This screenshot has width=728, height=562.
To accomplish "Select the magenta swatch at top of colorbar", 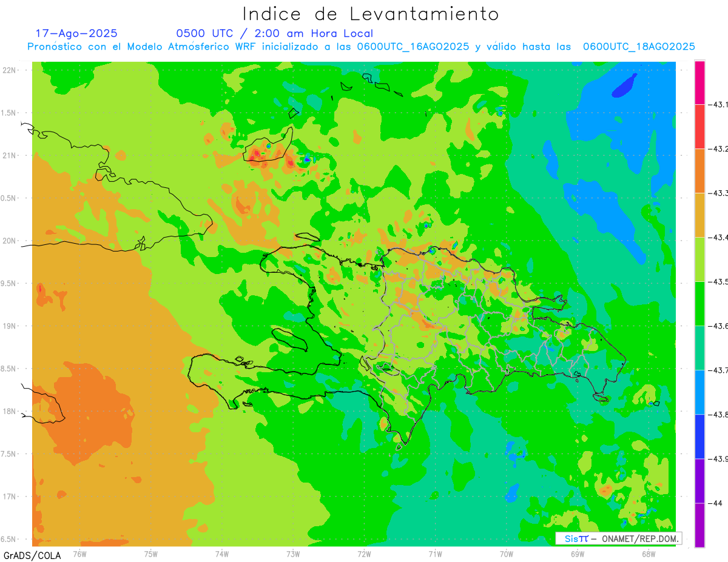I will [699, 82].
